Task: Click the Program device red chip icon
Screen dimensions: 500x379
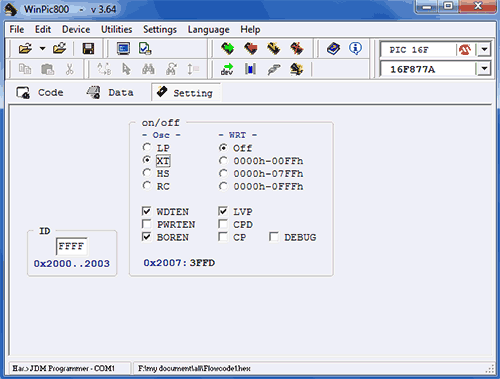Action: [x=251, y=49]
